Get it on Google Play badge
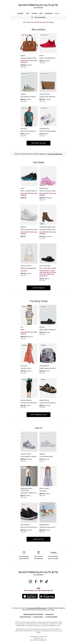Image resolution: width=77 pixels, height=644 pixels. (x=47, y=596)
